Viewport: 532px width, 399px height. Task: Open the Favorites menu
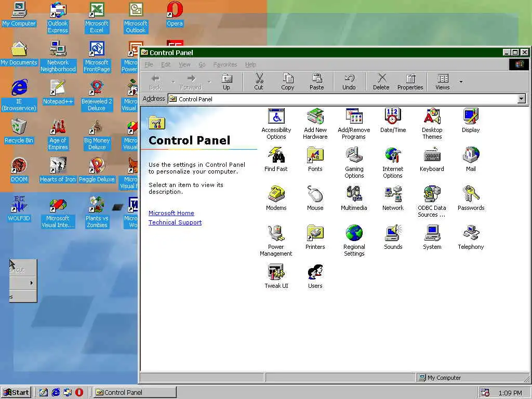click(225, 64)
